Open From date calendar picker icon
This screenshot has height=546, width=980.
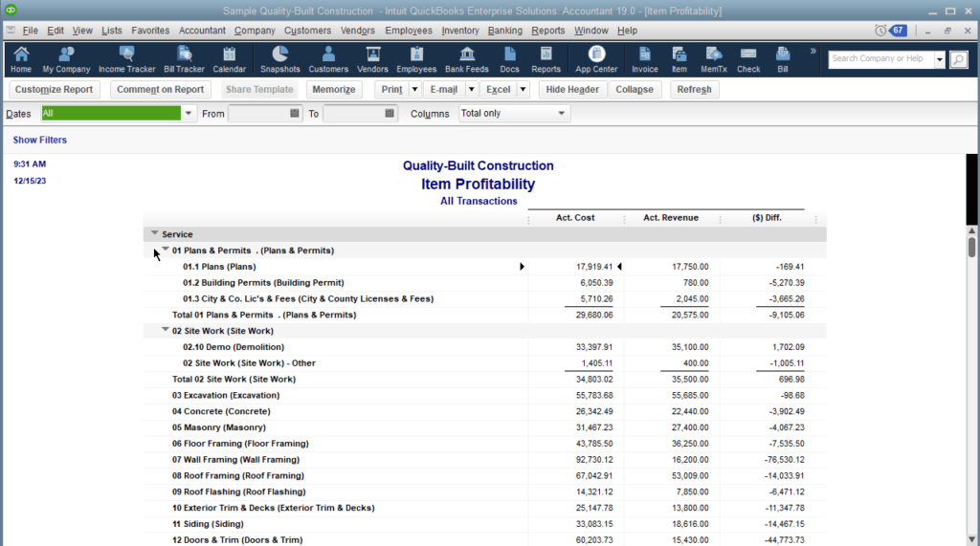295,113
